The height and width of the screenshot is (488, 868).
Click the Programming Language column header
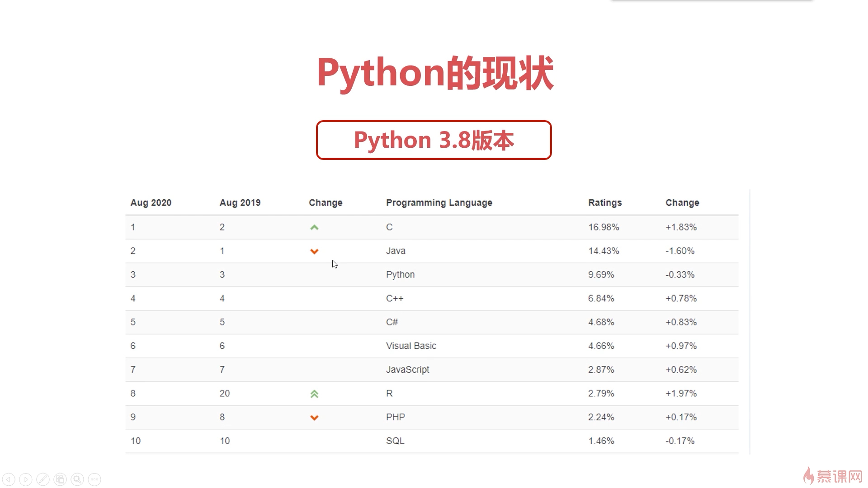click(439, 203)
